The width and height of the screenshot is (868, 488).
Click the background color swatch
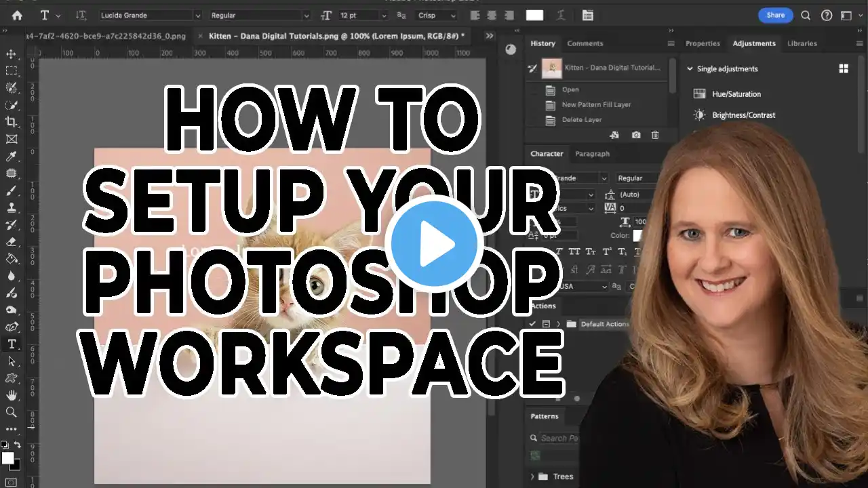[x=16, y=466]
